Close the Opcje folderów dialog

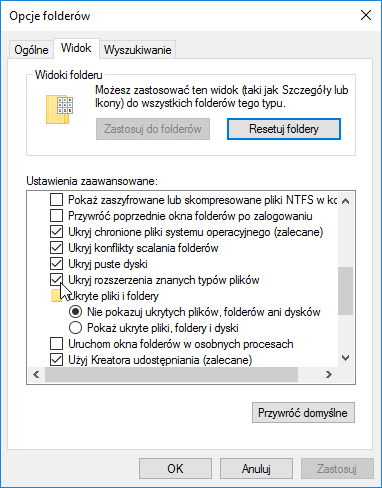(366, 15)
